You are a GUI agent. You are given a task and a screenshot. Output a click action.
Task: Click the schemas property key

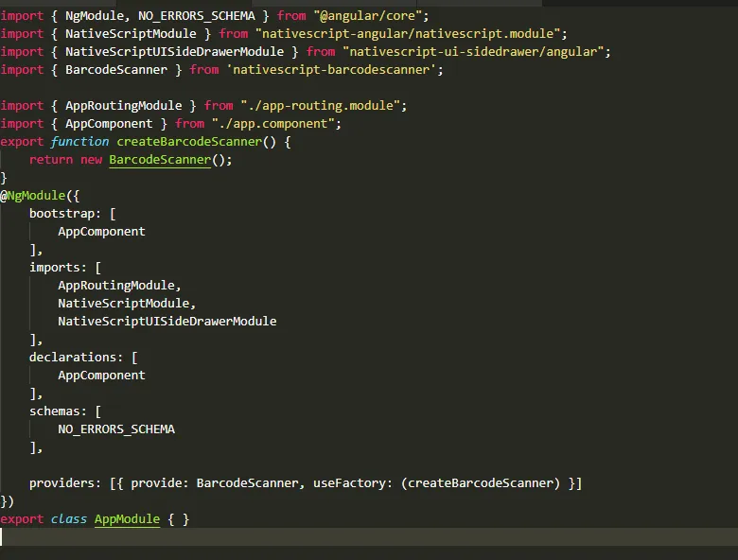coord(58,411)
